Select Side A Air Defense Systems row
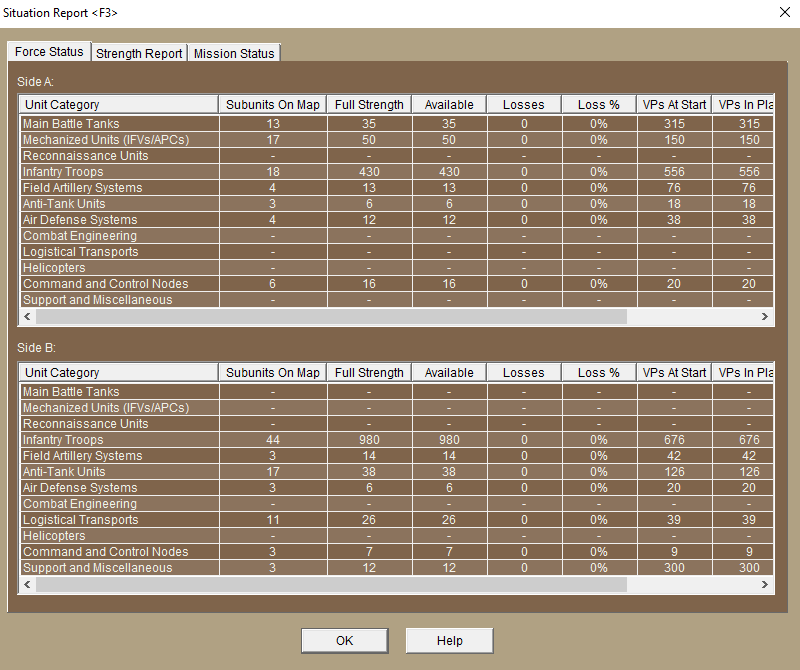Viewport: 800px width, 670px height. coord(396,220)
